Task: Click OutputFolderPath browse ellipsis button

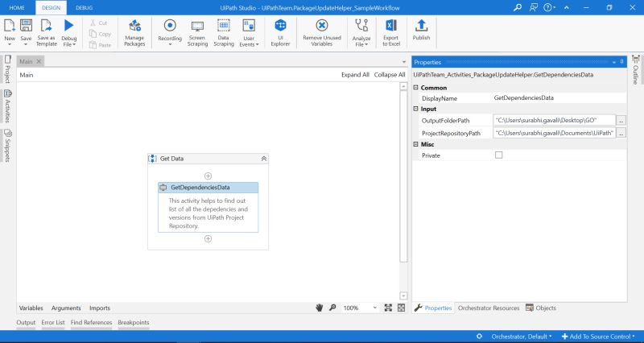Action: (621, 120)
